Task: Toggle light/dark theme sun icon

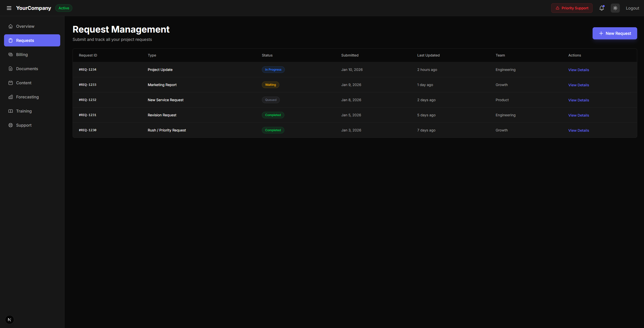Action: (x=615, y=8)
